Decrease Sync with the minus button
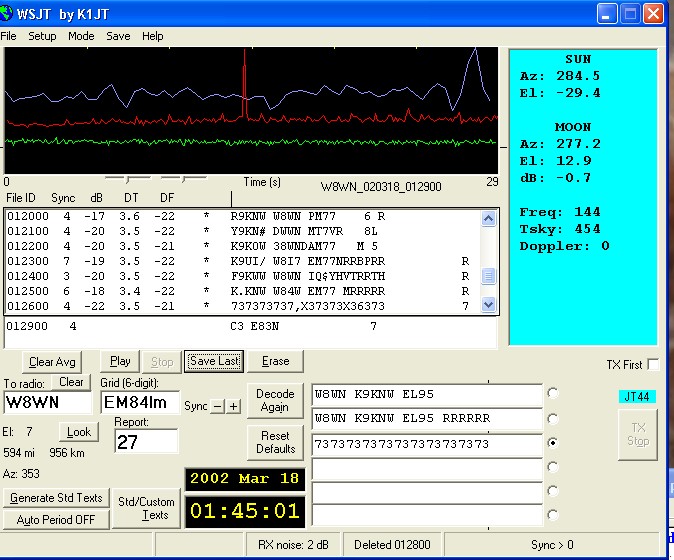674x560 pixels. tap(218, 406)
